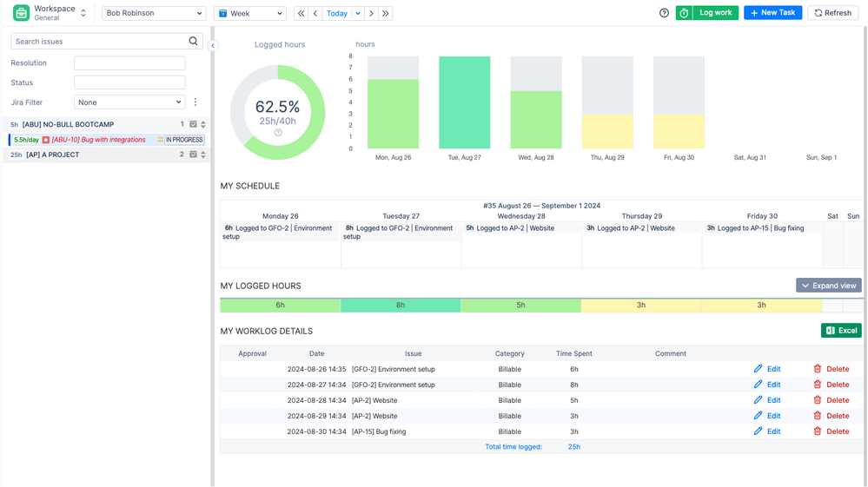Open the Week period dropdown
The image size is (868, 487).
pyautogui.click(x=250, y=13)
